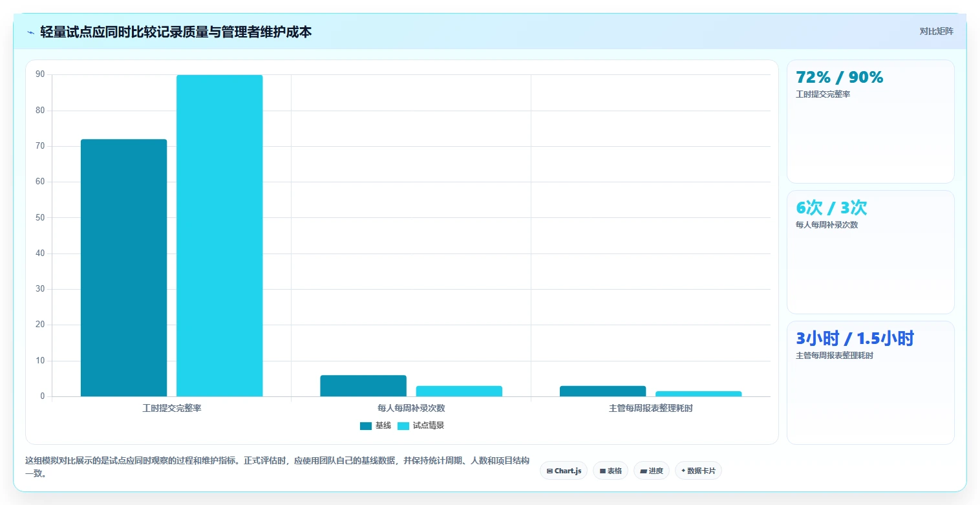Select the 数据卡片 chip

click(x=698, y=471)
